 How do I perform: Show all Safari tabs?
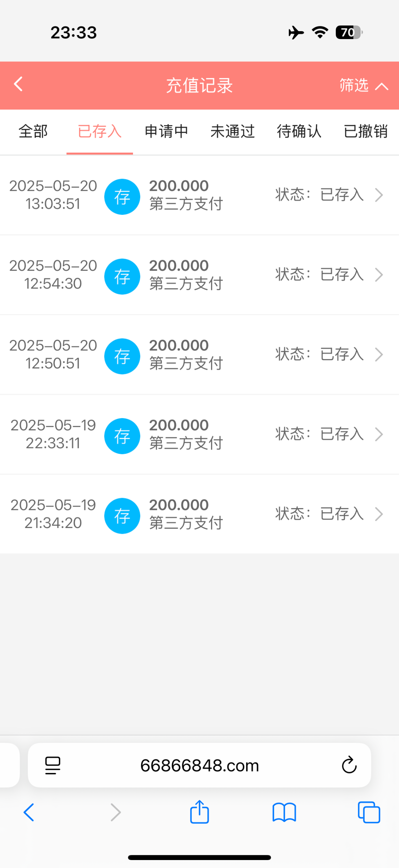click(369, 812)
